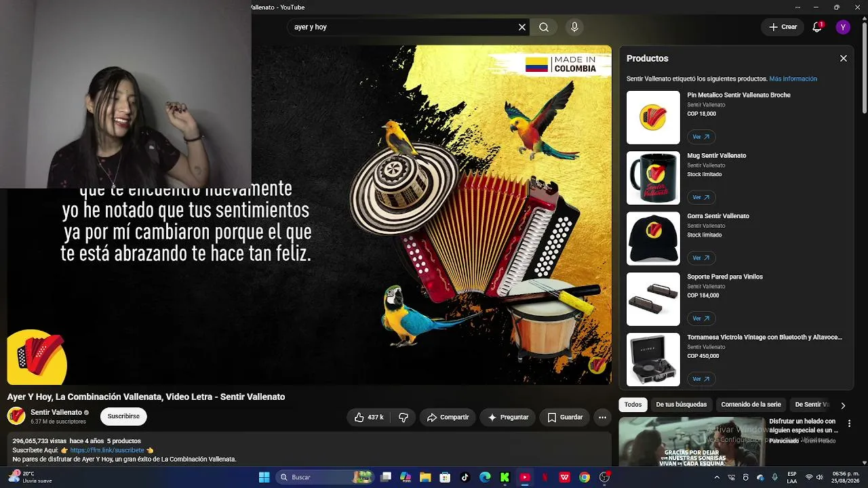This screenshot has width=868, height=488.
Task: Open Netflix from the taskbar
Action: [x=545, y=477]
